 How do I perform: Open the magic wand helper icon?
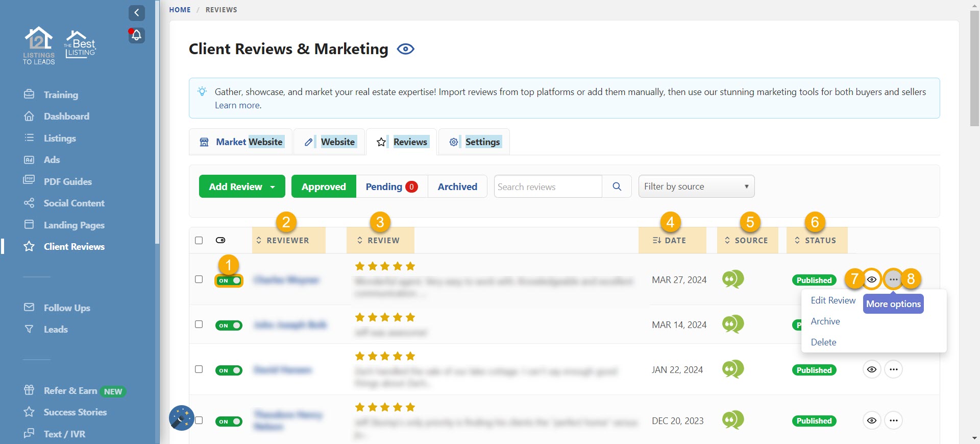[181, 418]
